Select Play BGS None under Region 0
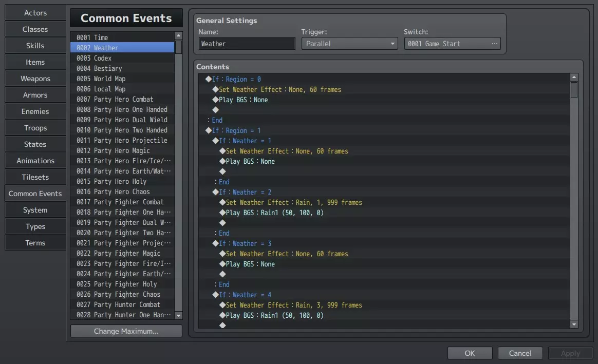 coord(384,100)
